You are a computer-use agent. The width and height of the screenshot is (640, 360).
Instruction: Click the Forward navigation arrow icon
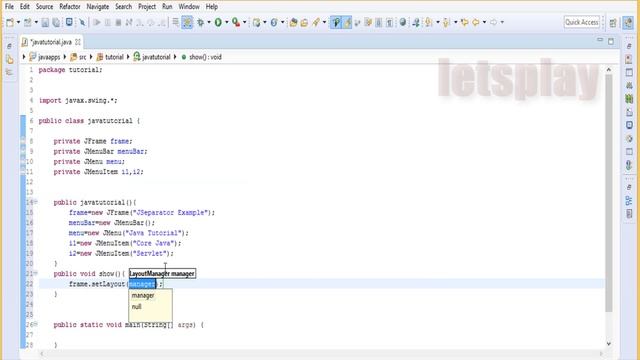(493, 22)
